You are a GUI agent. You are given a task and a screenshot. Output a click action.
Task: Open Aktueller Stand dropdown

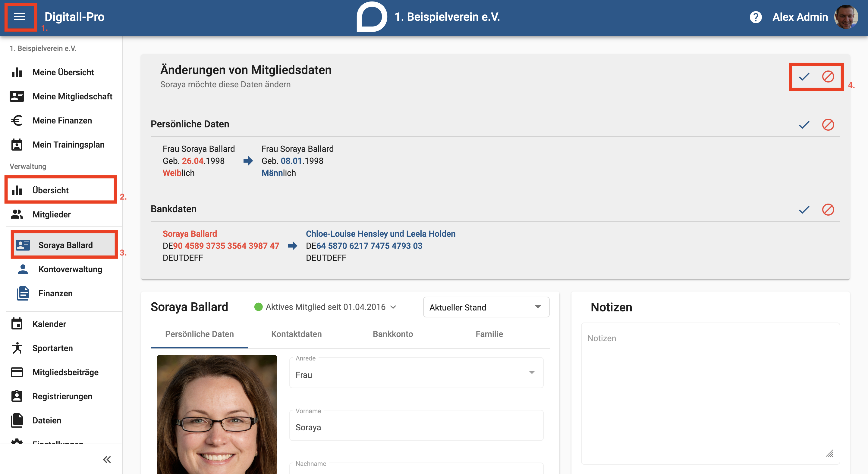[x=486, y=307]
